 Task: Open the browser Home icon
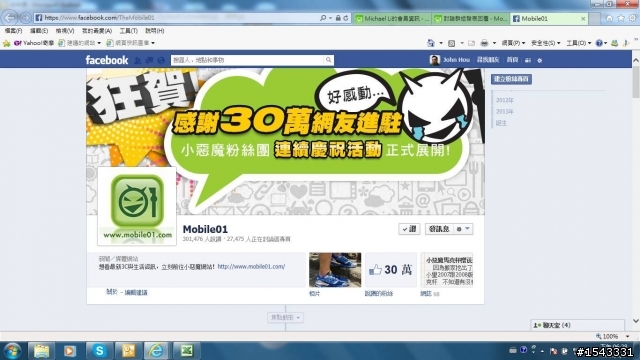[x=609, y=18]
